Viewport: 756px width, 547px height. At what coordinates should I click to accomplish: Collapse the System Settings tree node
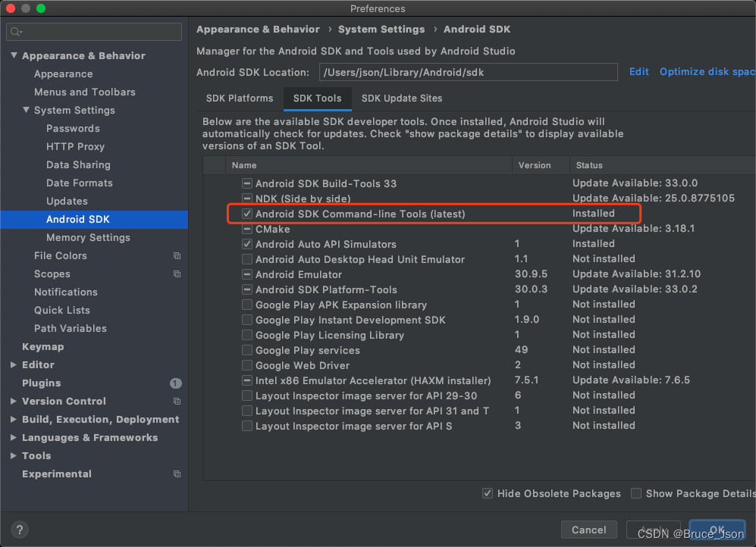click(26, 110)
